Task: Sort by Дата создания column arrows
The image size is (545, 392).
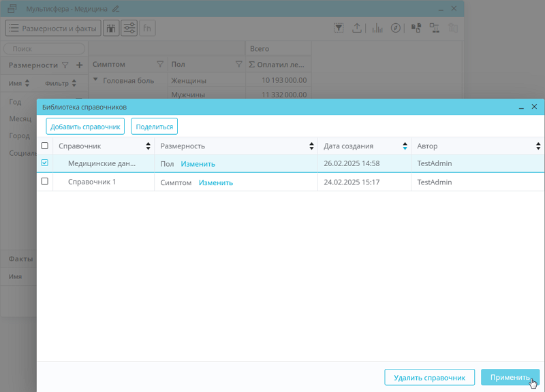Action: pyautogui.click(x=405, y=146)
